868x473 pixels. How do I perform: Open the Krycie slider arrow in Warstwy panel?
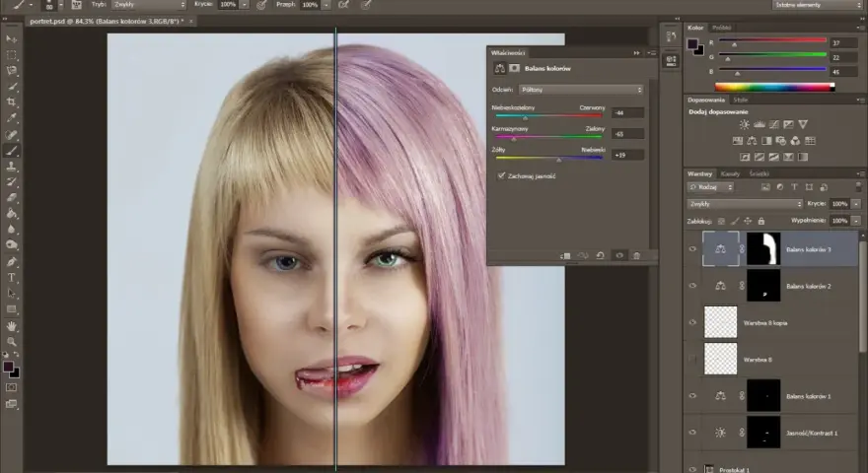click(856, 204)
